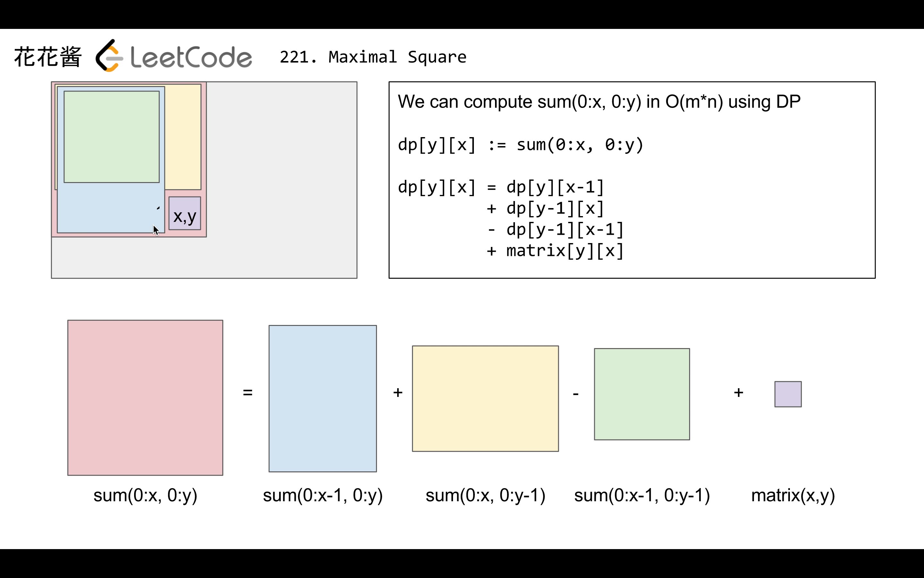This screenshot has width=924, height=578.
Task: Click the small purple square above matrix(x,y)
Action: click(x=788, y=394)
